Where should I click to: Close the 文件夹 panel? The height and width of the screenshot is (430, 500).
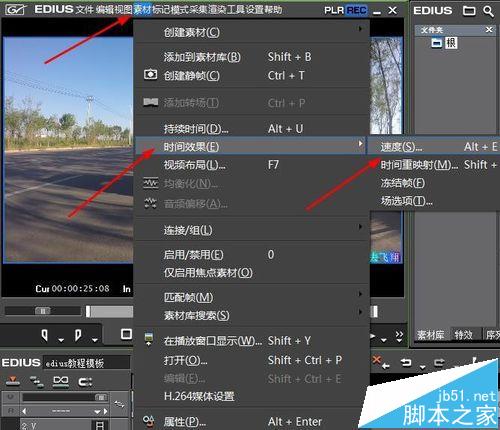coord(489,30)
